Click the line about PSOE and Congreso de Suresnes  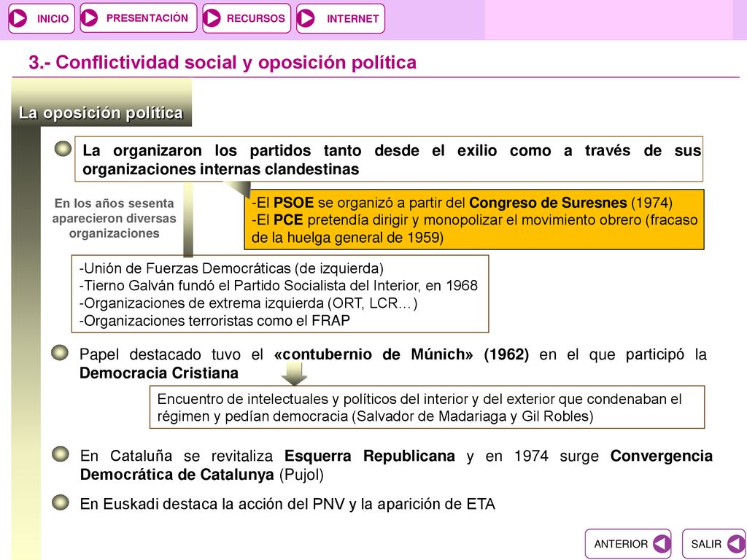[x=462, y=203]
